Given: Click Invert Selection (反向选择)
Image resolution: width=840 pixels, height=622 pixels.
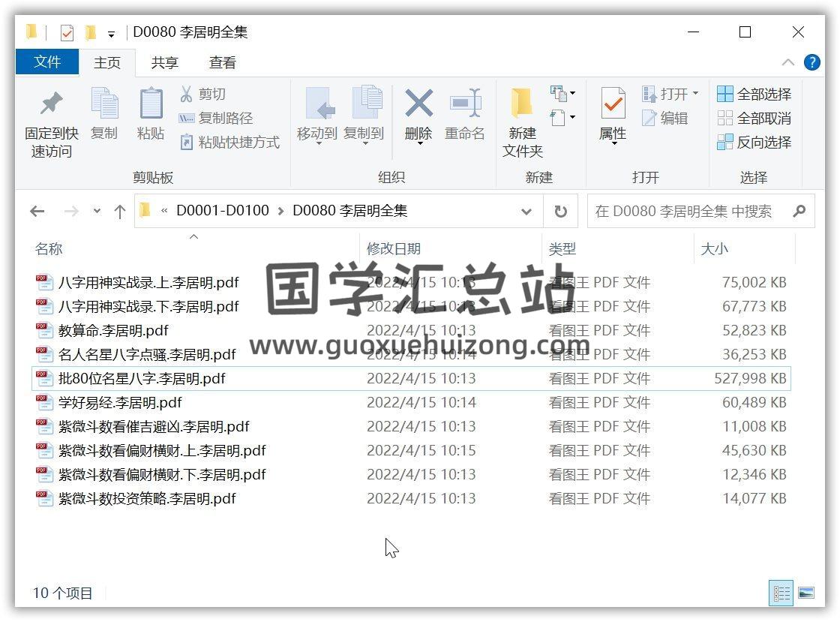Looking at the screenshot, I should [754, 142].
